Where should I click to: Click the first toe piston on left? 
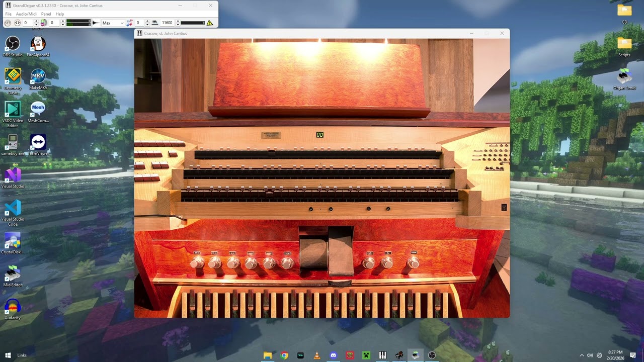pyautogui.click(x=197, y=262)
